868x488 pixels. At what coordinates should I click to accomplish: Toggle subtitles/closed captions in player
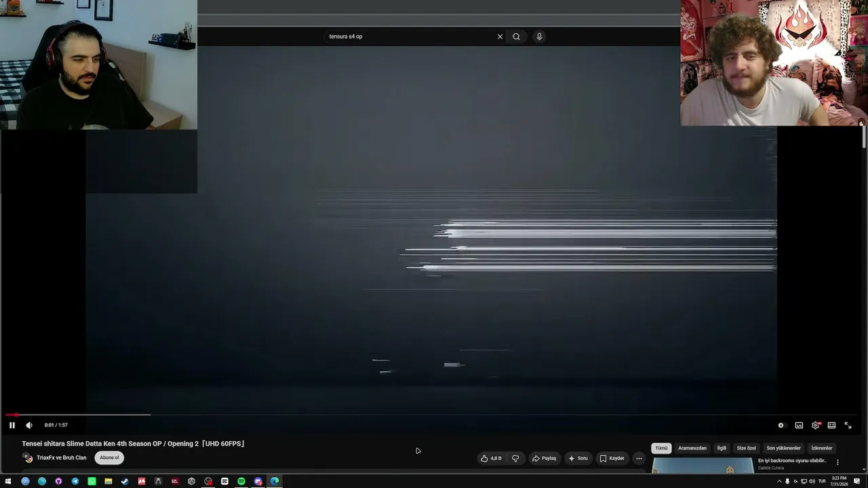pos(799,425)
